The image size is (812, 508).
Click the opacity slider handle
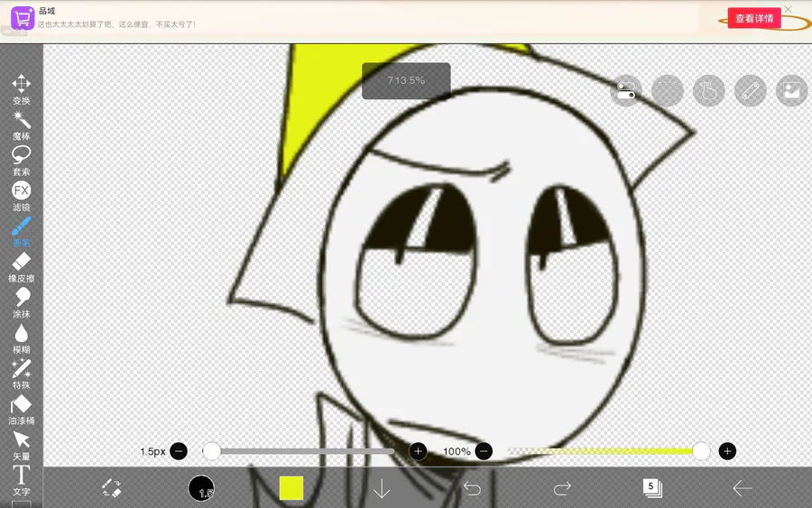click(701, 451)
